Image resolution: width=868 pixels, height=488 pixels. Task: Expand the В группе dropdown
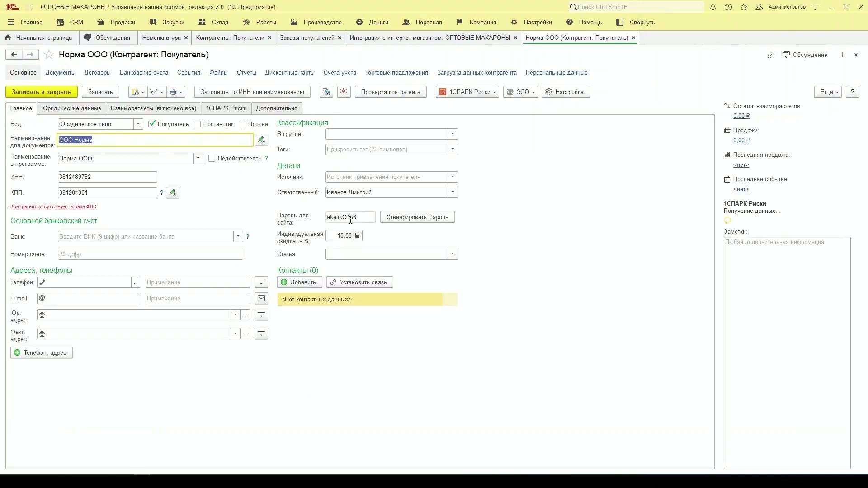click(453, 134)
